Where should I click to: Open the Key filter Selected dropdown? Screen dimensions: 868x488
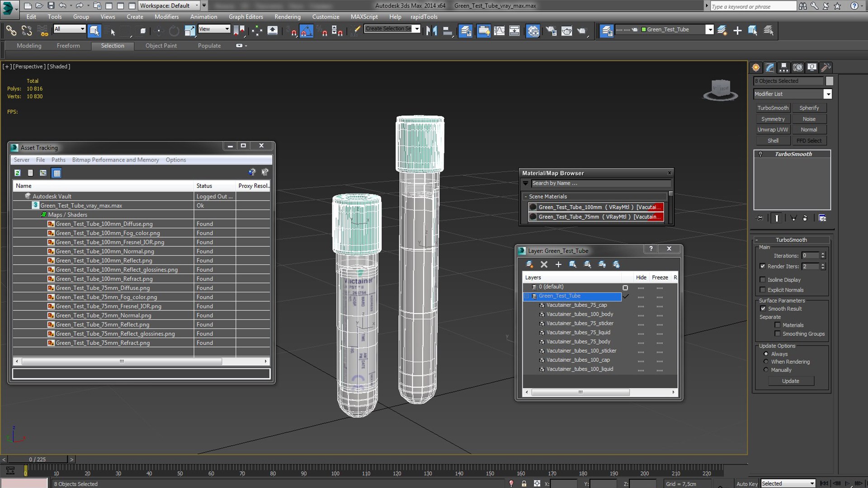coord(788,483)
